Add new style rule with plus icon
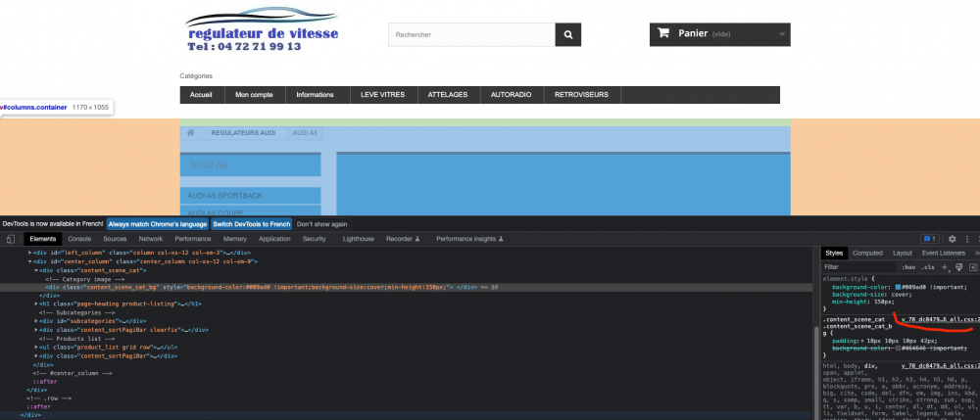The width and height of the screenshot is (980, 420). coord(945,267)
